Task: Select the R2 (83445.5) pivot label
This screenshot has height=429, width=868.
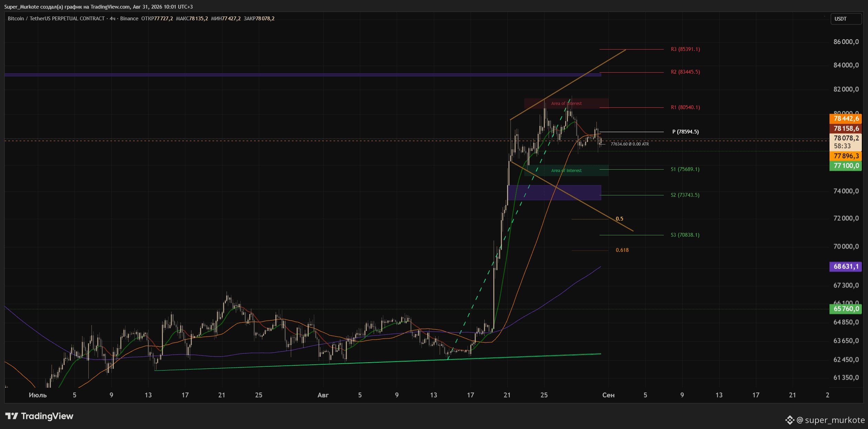Action: pyautogui.click(x=685, y=72)
